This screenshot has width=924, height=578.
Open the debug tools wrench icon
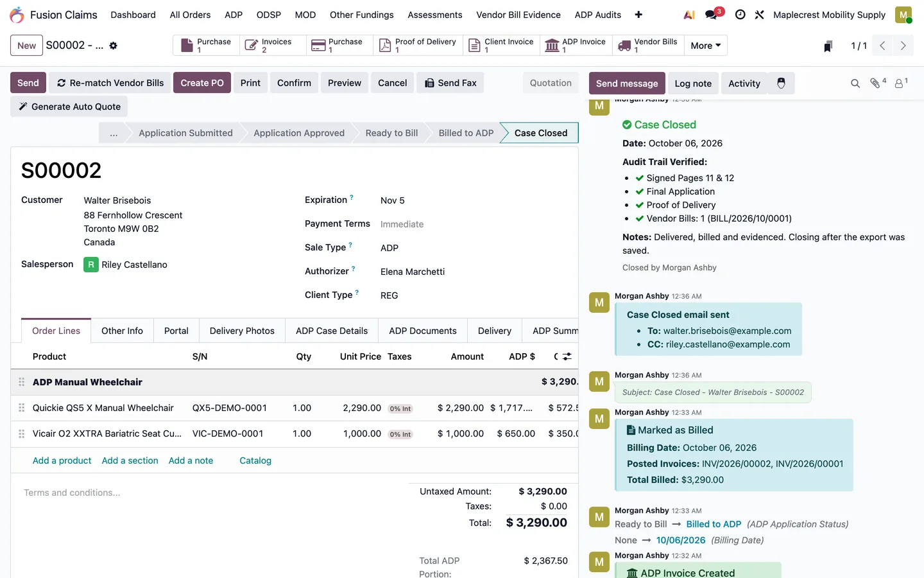click(759, 15)
